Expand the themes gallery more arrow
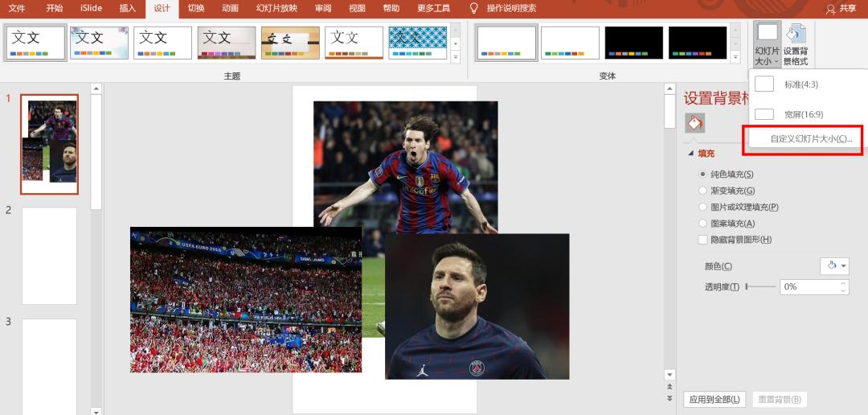868x415 pixels. click(x=456, y=58)
